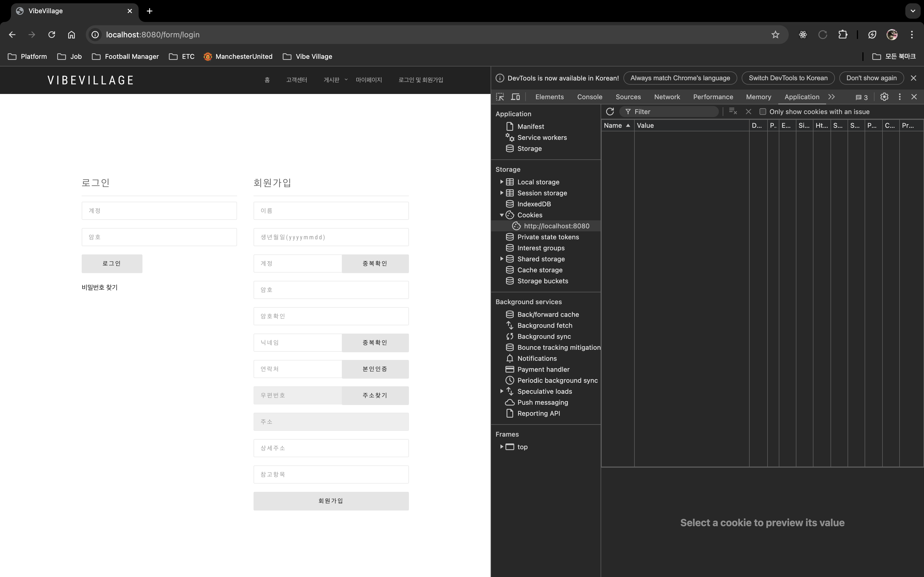Expand the top frame node

click(501, 447)
